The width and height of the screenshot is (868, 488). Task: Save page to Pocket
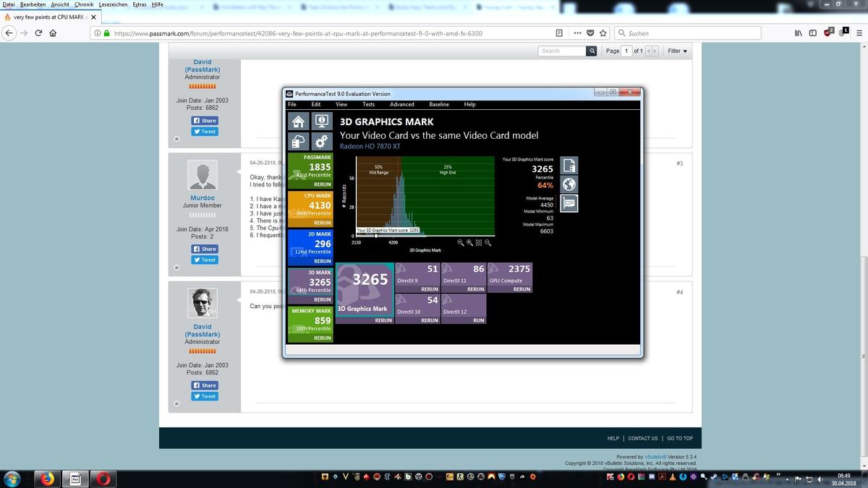click(590, 33)
